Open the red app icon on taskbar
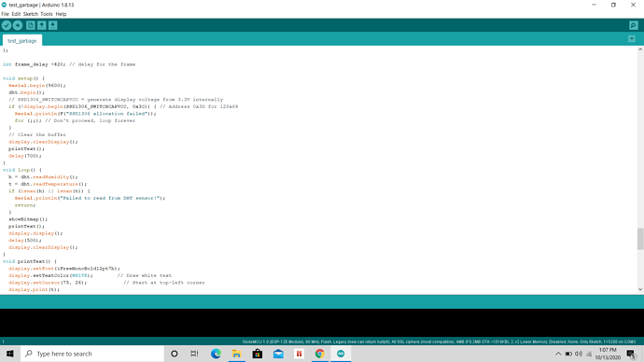Screen dimensions: 644x362 [x=299, y=354]
